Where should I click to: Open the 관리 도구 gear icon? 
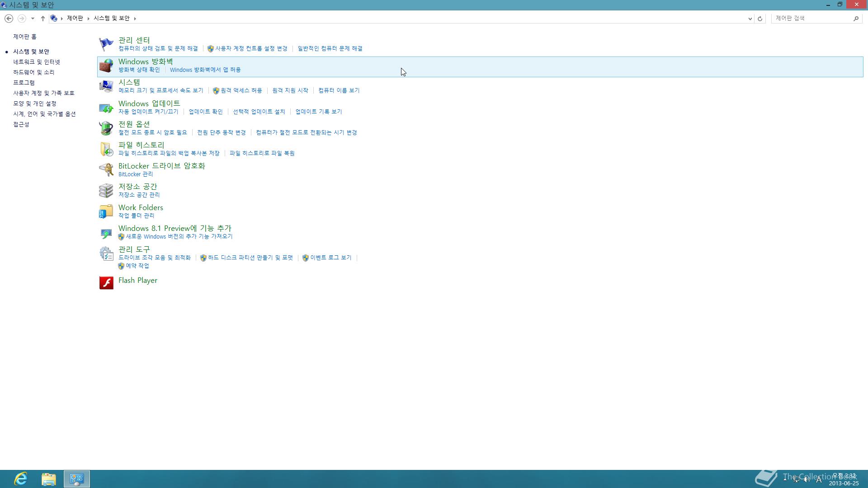pos(106,253)
